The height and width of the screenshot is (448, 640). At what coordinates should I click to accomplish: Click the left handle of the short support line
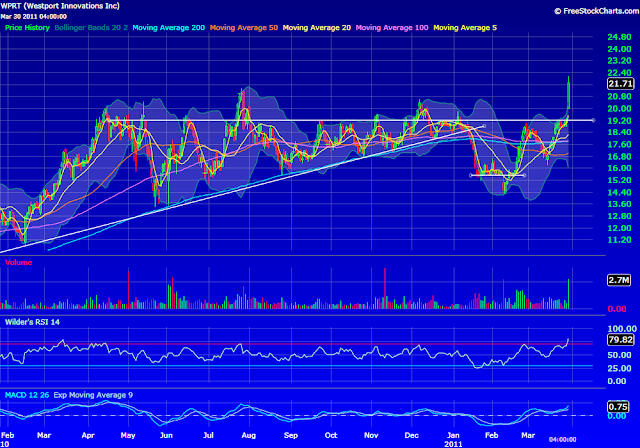point(471,175)
